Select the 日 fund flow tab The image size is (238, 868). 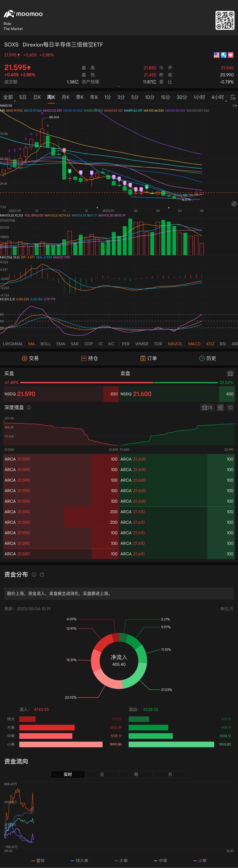102,774
